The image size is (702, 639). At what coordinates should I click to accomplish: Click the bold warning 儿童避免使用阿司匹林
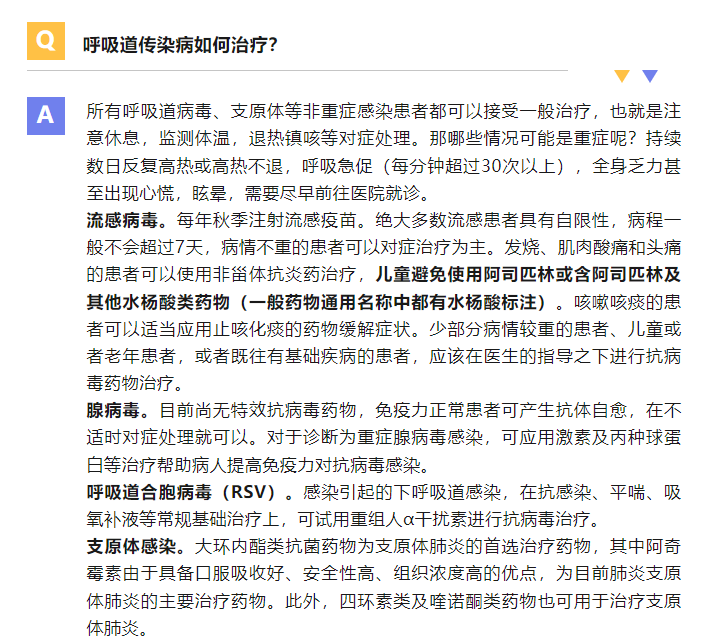tap(465, 274)
